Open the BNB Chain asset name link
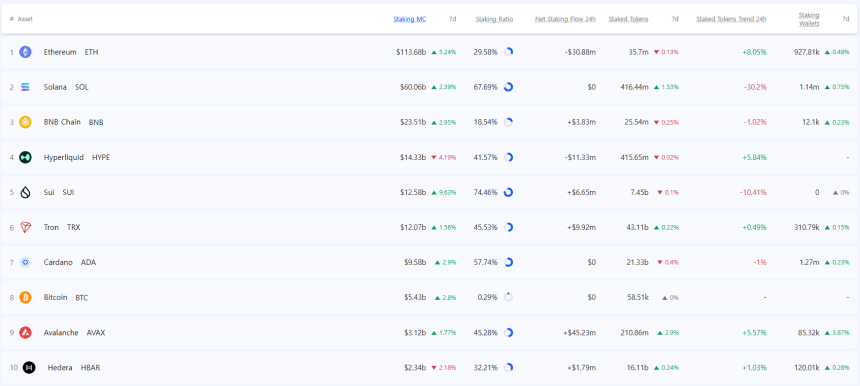Image resolution: width=860 pixels, height=386 pixels. pyautogui.click(x=62, y=122)
